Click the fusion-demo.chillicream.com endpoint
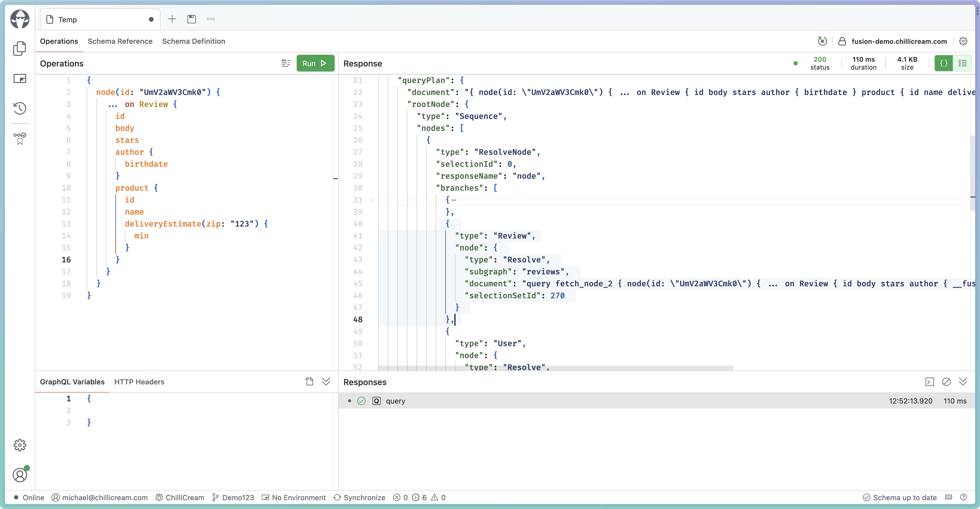Image resolution: width=980 pixels, height=509 pixels. tap(899, 41)
